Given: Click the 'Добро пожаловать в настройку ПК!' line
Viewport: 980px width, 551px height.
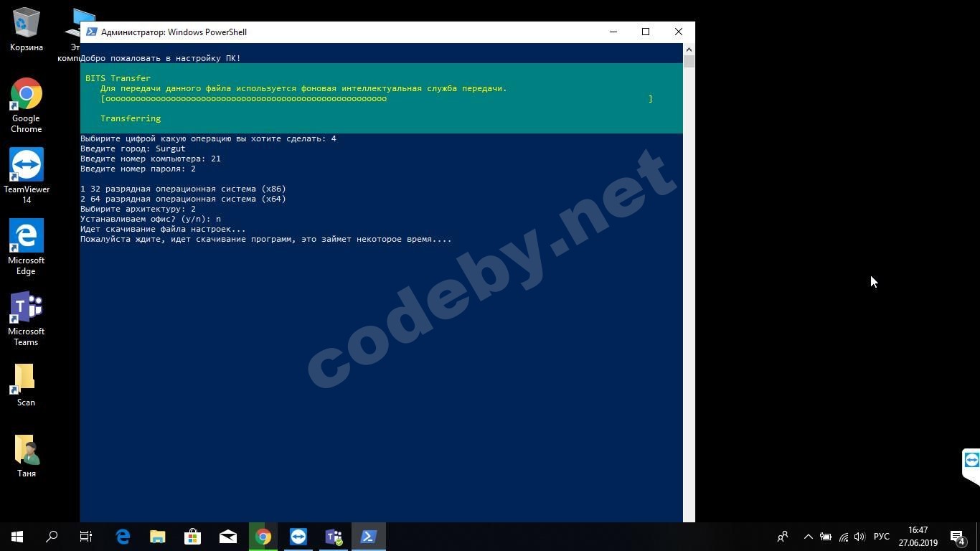Looking at the screenshot, I should [x=161, y=58].
